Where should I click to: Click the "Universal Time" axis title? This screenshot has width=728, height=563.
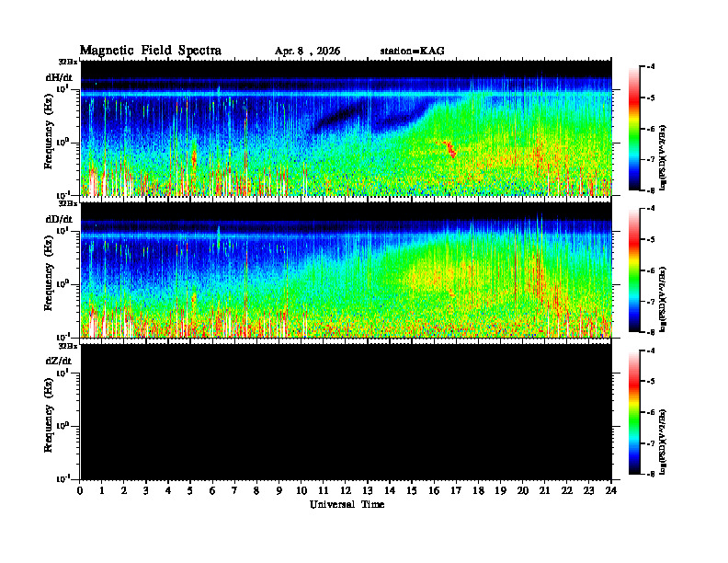pyautogui.click(x=347, y=504)
